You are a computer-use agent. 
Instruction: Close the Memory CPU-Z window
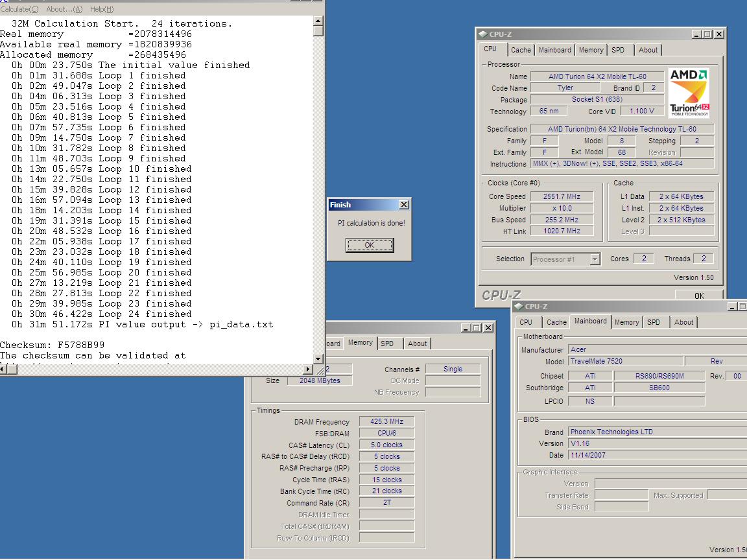tap(488, 327)
